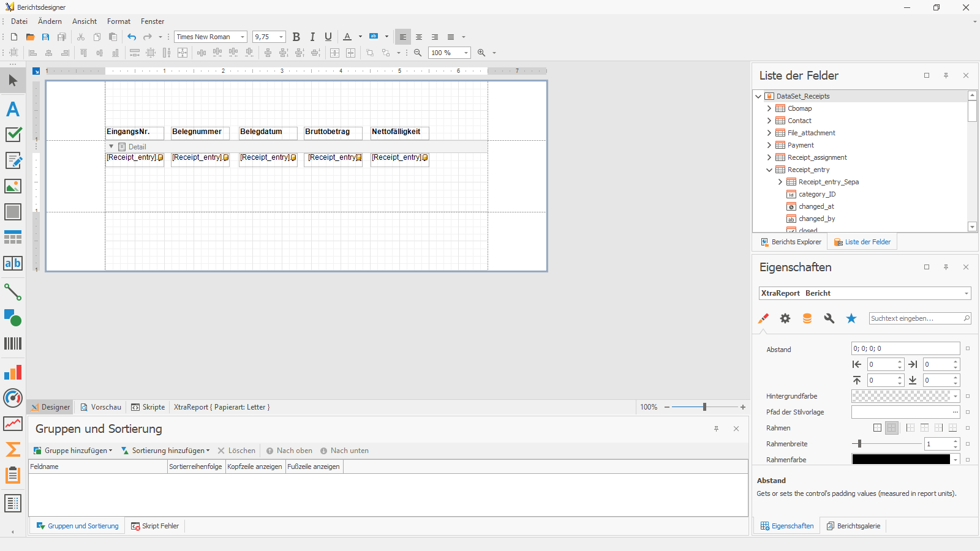Image resolution: width=980 pixels, height=551 pixels.
Task: Click Sortierung hinzufügen button
Action: (x=165, y=451)
